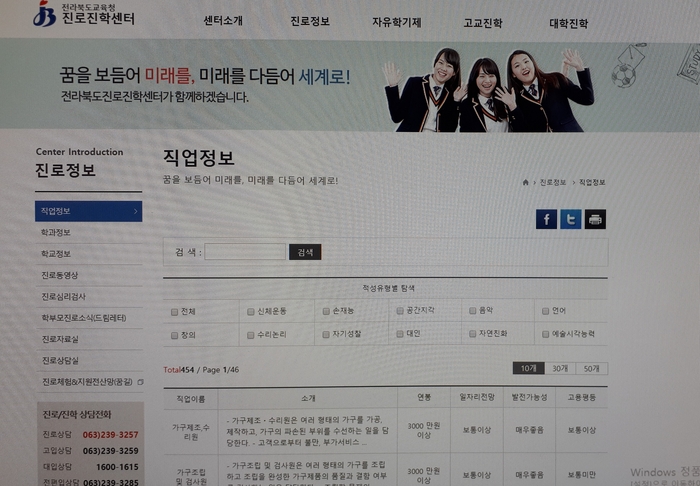
Task: Click the 진로상담 phone number 063)239-3257
Action: tap(110, 435)
